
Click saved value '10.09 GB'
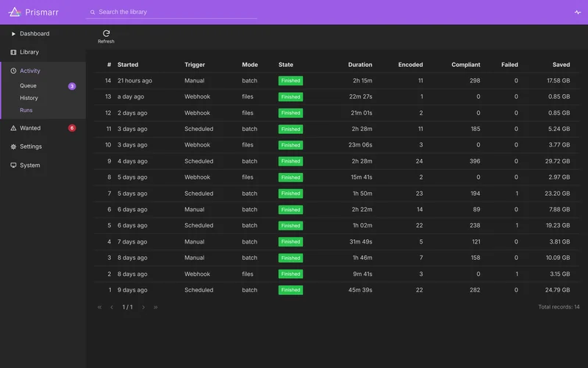click(x=558, y=258)
